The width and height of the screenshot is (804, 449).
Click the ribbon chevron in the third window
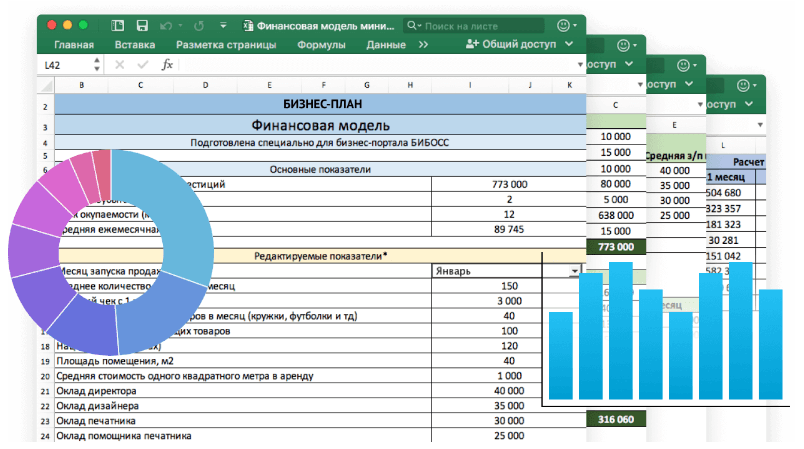(x=689, y=84)
